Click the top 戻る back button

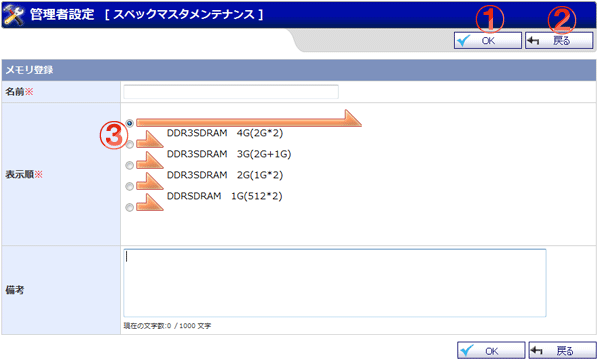559,41
